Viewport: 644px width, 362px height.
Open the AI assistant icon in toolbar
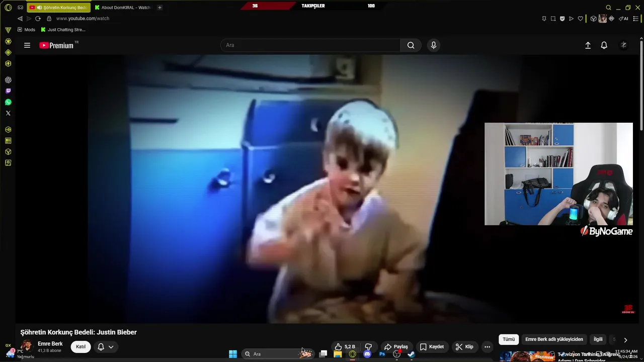point(624,19)
